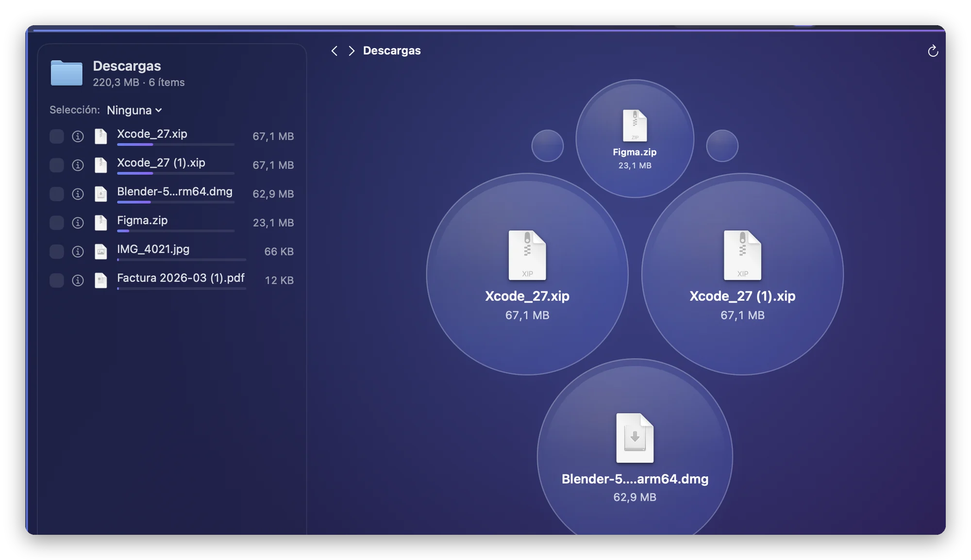
Task: Check the Xcode_27.xip checkbox
Action: coord(57,136)
